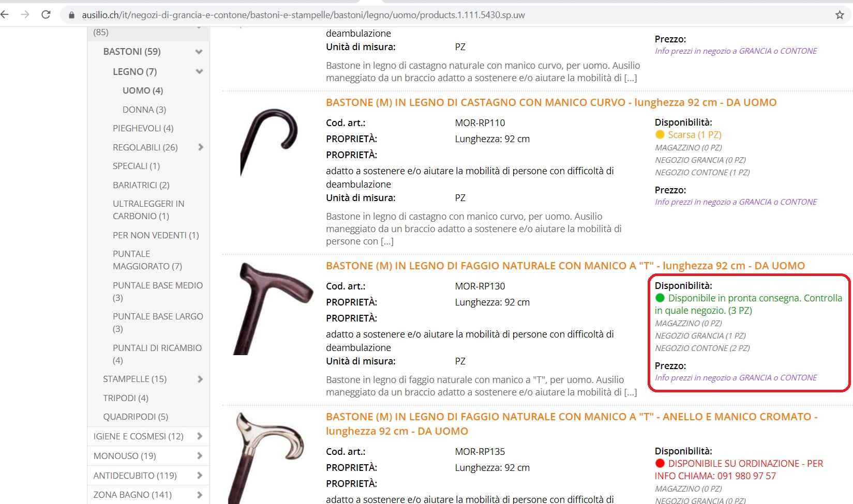Expand the STAMPELLE category arrow
Viewport: 853px width, 504px height.
[x=200, y=379]
